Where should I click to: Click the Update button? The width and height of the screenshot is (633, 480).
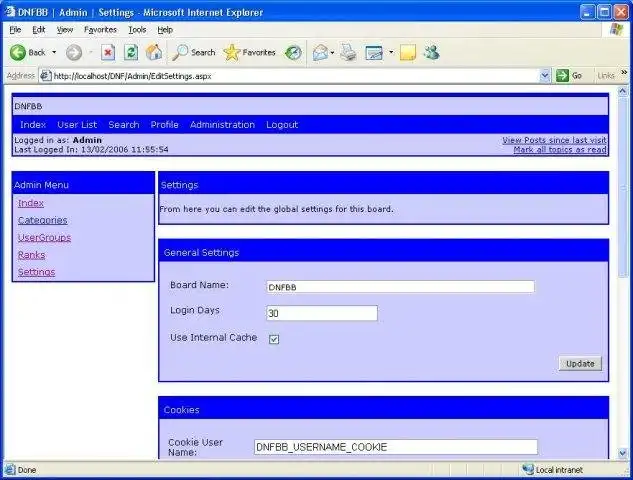click(580, 364)
